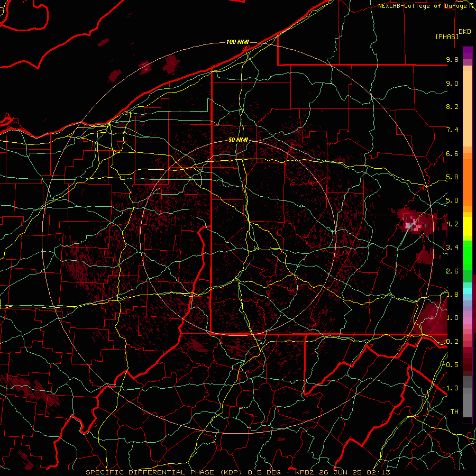Click the 5.0 value on the color scale
The width and height of the screenshot is (476, 476).
tap(452, 200)
